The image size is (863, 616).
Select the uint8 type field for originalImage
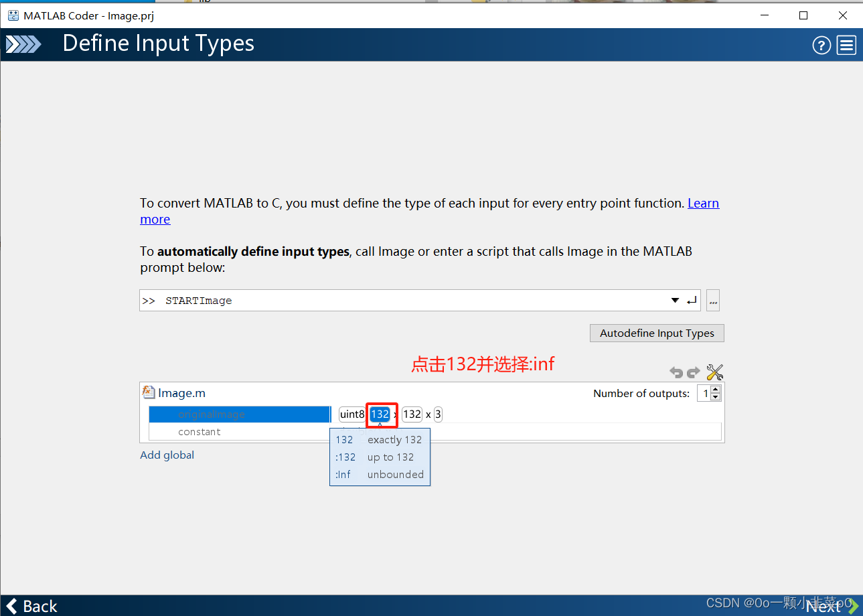(x=351, y=414)
